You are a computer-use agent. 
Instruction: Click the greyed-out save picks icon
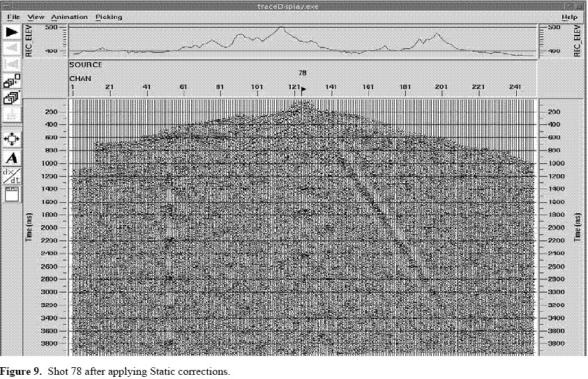click(13, 115)
